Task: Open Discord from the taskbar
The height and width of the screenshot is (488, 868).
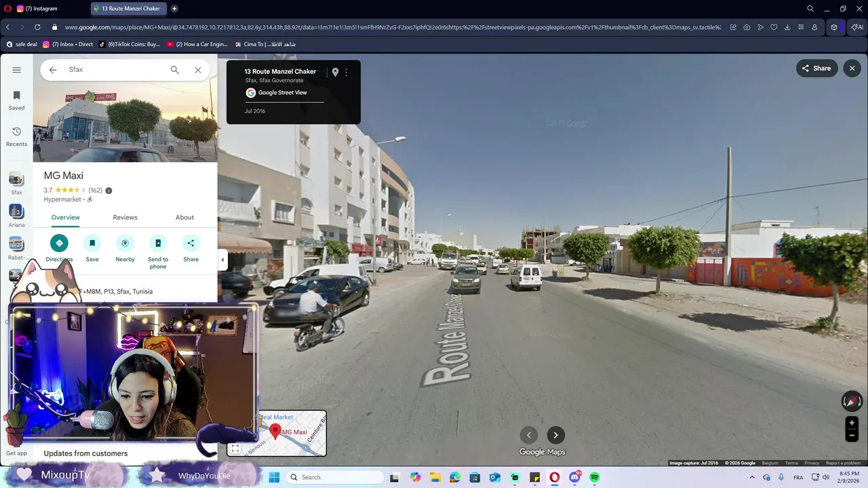Action: tap(575, 477)
